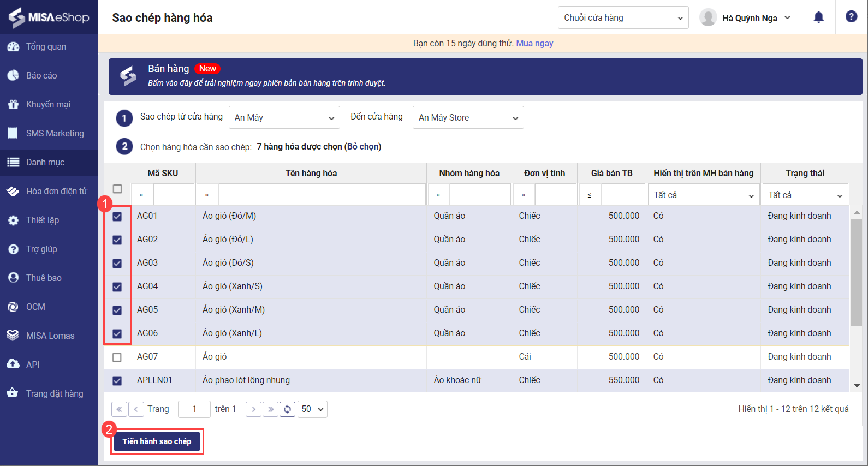Image resolution: width=868 pixels, height=466 pixels.
Task: Check the AG07 Áo gió row checkbox
Action: tap(117, 357)
